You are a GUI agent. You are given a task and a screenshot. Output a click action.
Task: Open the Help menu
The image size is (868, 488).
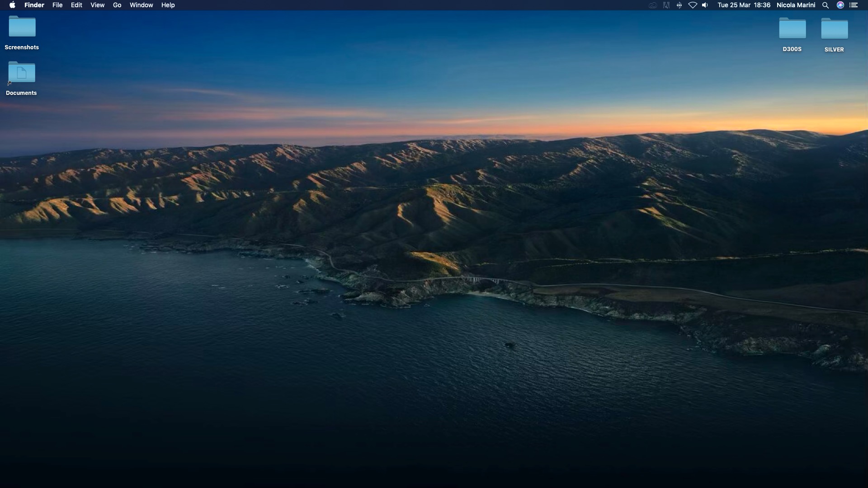pyautogui.click(x=168, y=5)
